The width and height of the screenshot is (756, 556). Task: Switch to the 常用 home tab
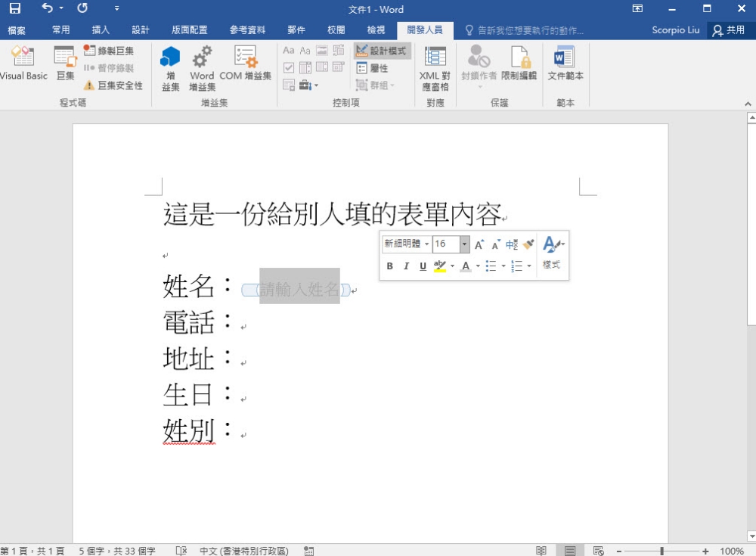[x=60, y=30]
